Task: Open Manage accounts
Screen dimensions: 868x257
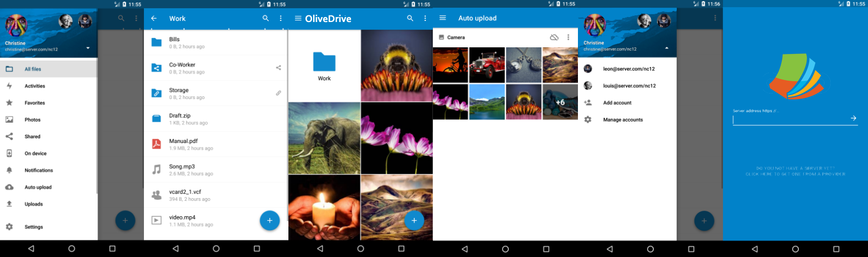Action: point(627,119)
